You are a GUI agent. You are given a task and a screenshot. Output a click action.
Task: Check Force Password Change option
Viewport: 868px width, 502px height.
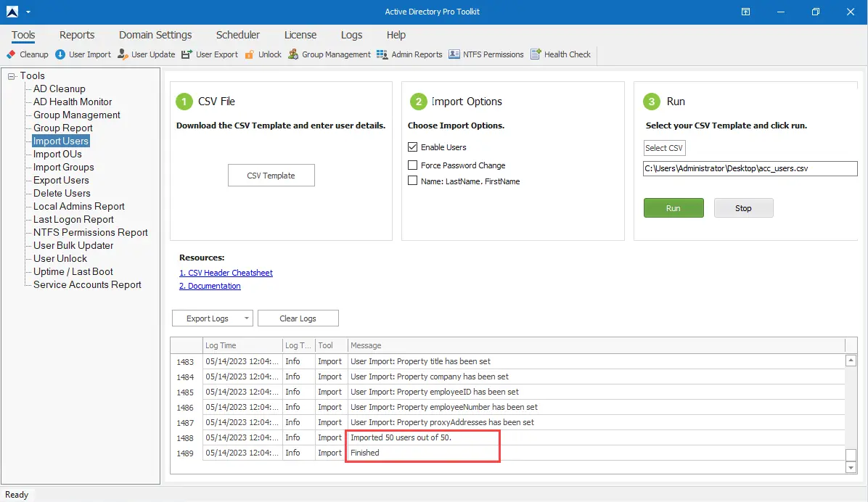412,165
